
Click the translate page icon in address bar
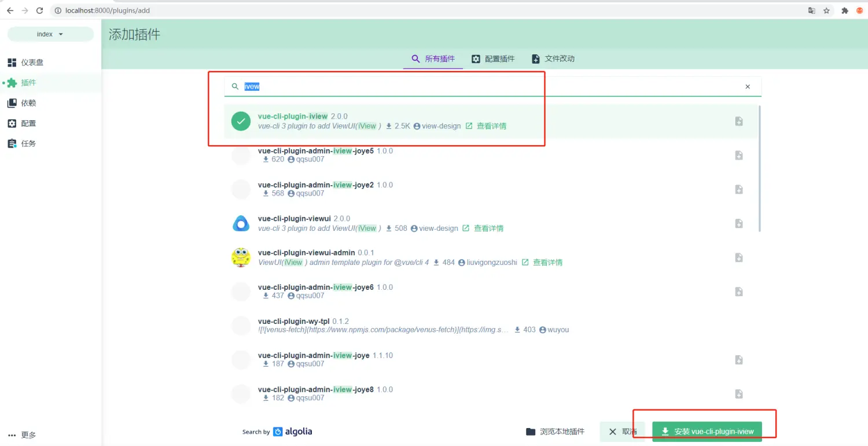point(812,10)
